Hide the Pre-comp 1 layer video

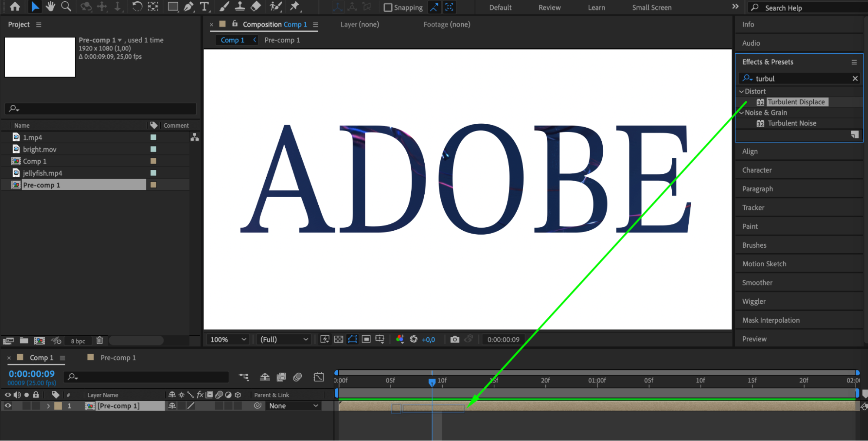[8, 406]
